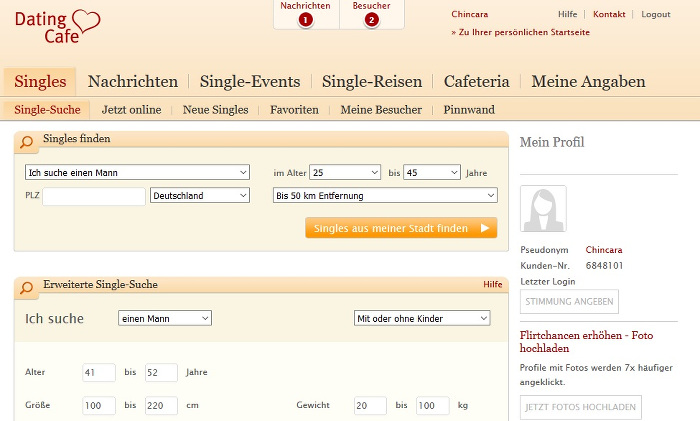Click the Kontakt link
700x421 pixels.
pyautogui.click(x=609, y=14)
